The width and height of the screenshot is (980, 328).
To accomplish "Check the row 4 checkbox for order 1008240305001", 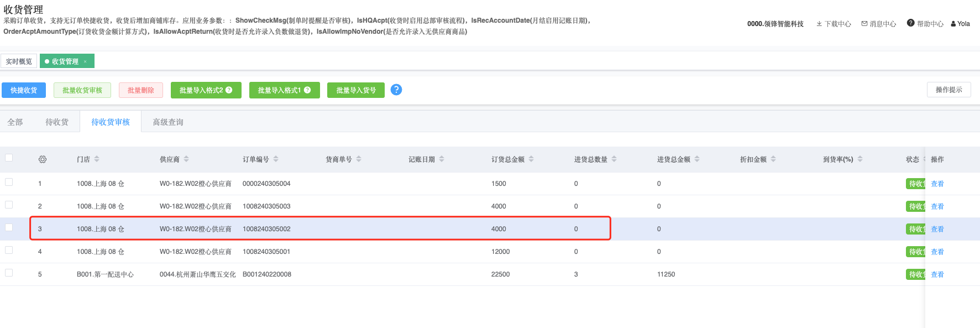I will coord(9,250).
